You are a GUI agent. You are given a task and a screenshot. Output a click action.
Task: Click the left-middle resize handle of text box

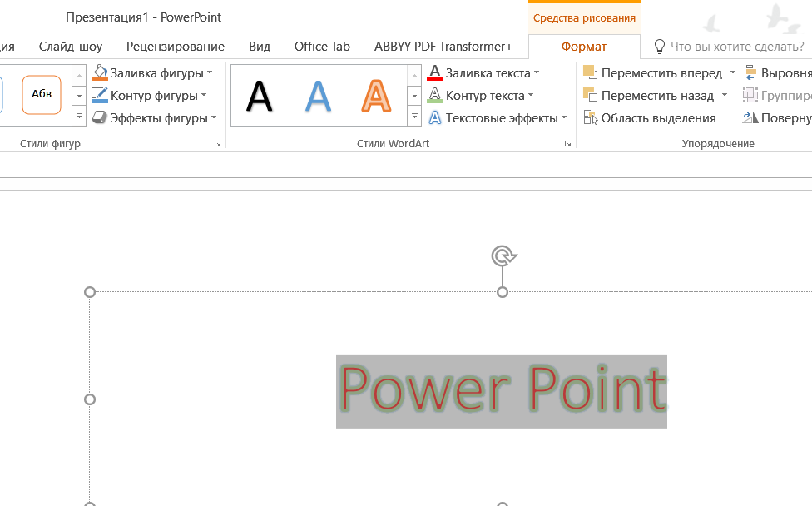[x=90, y=399]
